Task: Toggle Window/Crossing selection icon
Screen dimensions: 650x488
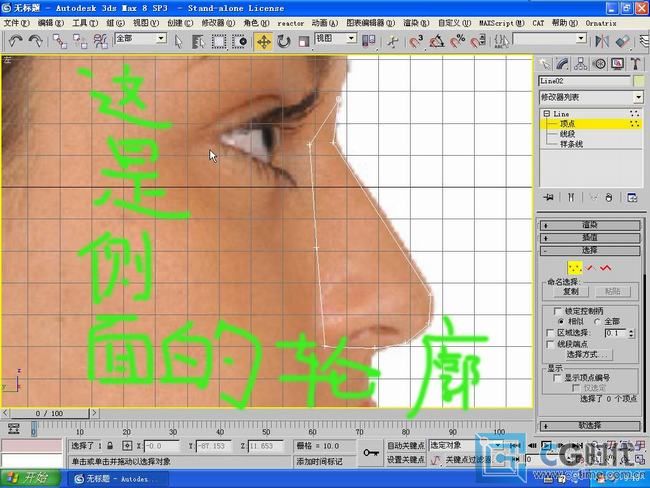Action: (x=239, y=41)
